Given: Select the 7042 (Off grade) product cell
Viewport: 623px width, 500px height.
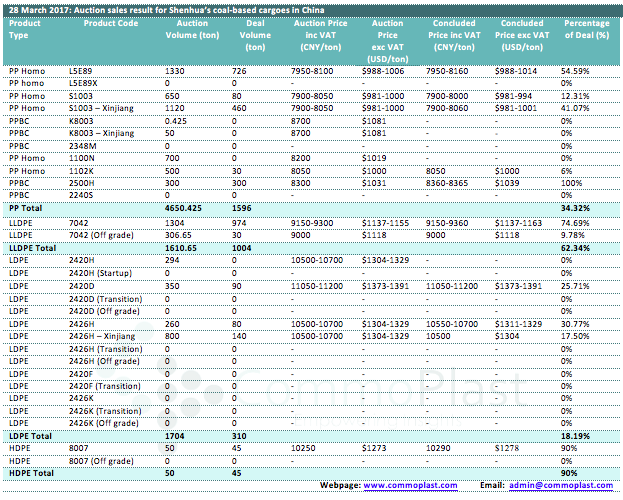Looking at the screenshot, I should [x=104, y=233].
